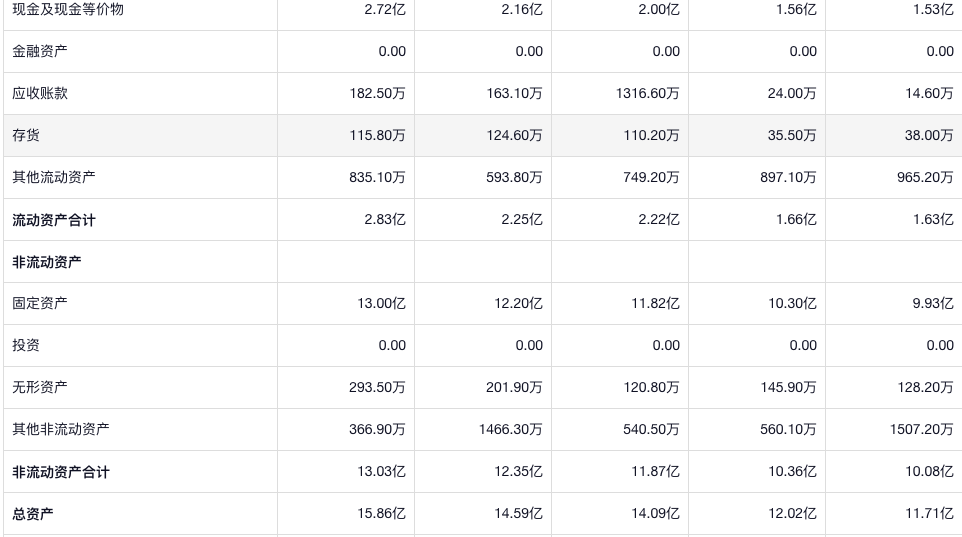Select the 金融资产 row label
This screenshot has width=962, height=537.
pyautogui.click(x=40, y=52)
